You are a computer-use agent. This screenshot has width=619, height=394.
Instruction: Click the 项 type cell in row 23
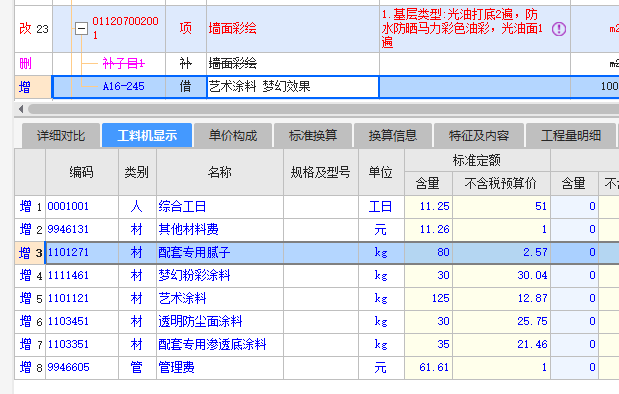click(186, 28)
